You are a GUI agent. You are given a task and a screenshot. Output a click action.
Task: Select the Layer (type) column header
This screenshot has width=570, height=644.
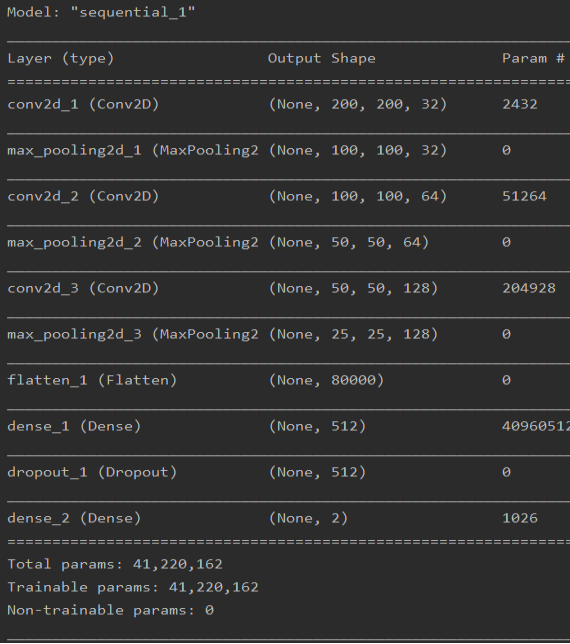point(60,58)
